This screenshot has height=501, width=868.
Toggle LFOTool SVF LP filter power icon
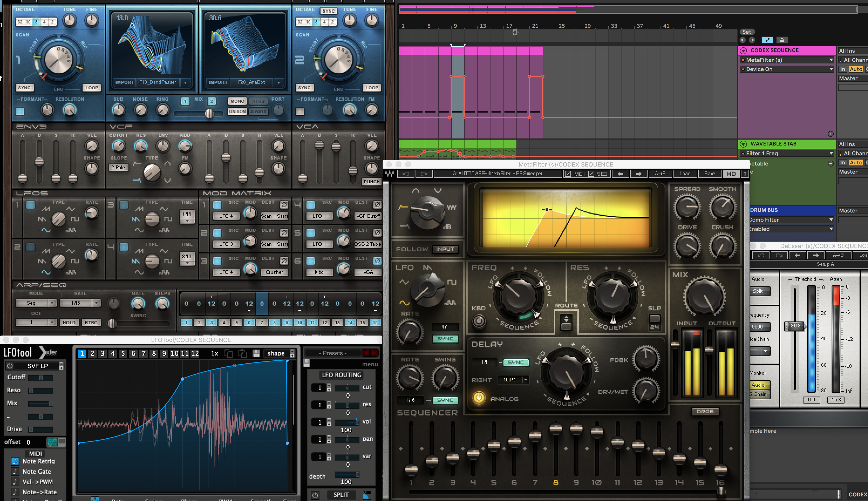tap(10, 366)
